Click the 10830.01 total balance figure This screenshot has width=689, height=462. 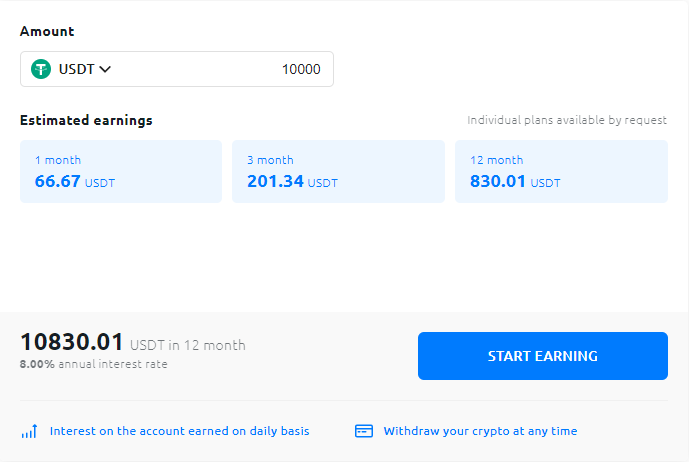click(71, 343)
